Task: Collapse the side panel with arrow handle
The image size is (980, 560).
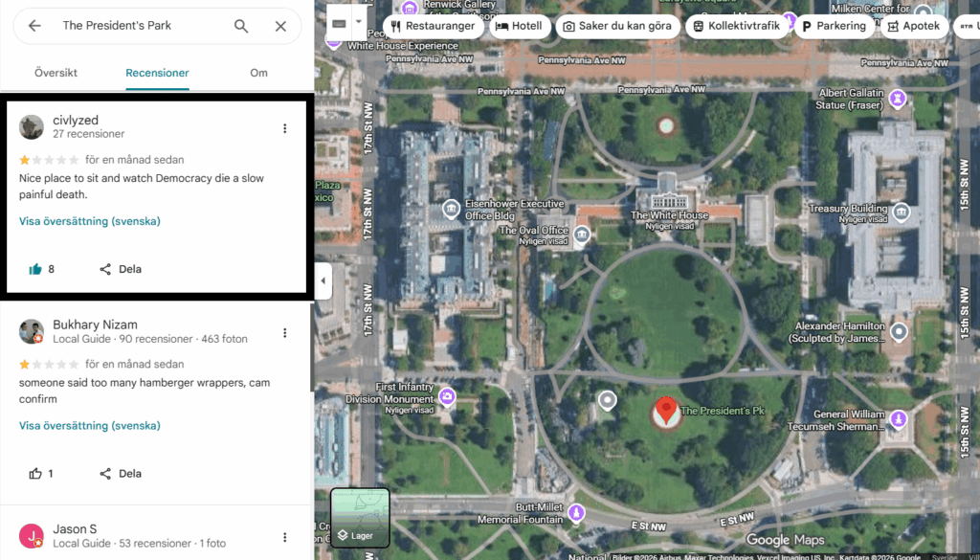Action: (323, 280)
